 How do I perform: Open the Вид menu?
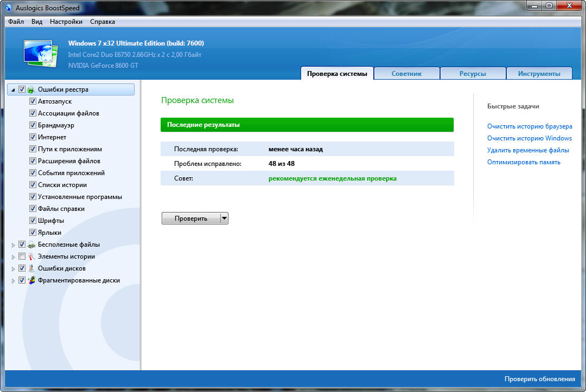tap(37, 22)
